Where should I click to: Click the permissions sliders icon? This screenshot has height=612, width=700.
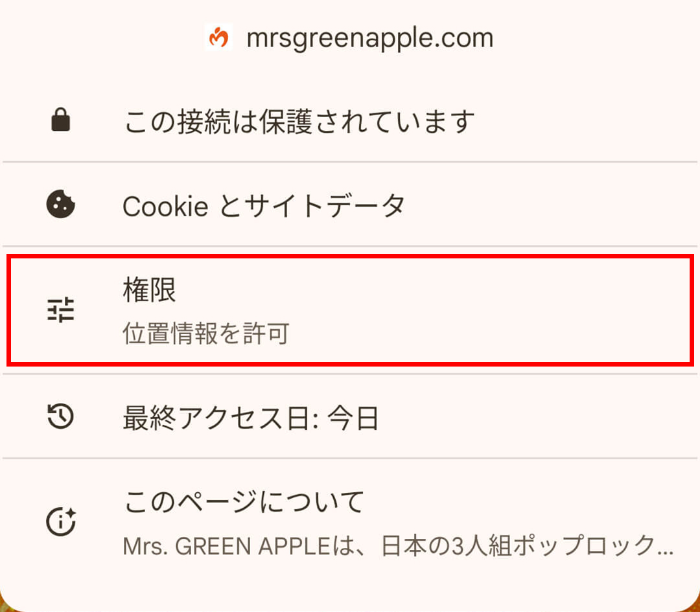[x=61, y=311]
